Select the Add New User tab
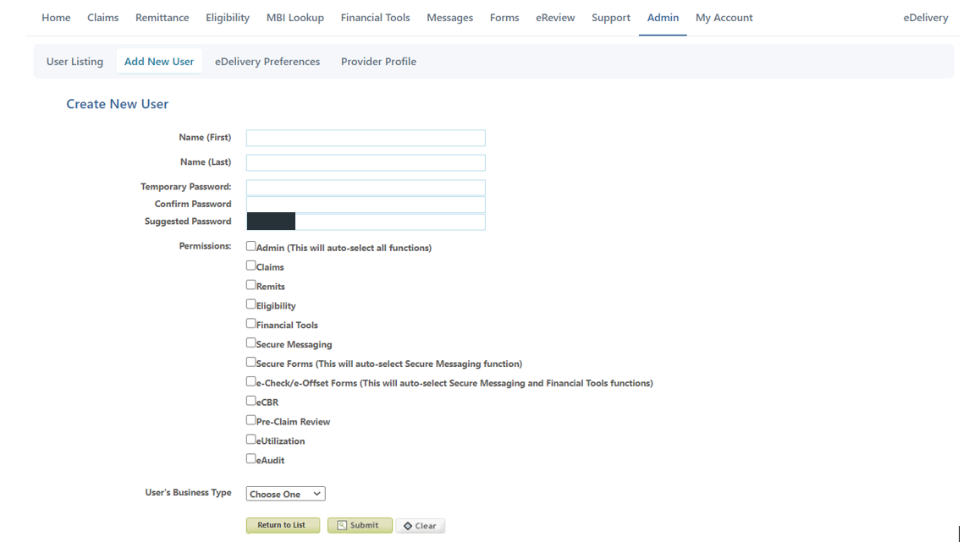 point(159,61)
